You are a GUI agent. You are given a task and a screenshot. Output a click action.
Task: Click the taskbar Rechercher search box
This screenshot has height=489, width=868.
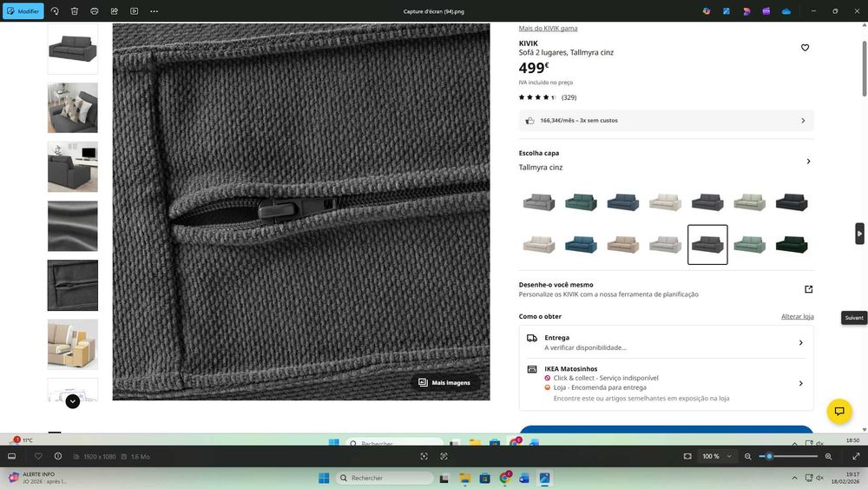point(385,478)
